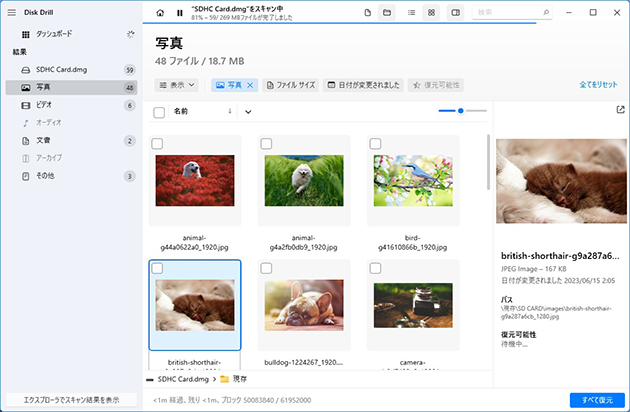
Task: Select the camera lens thumbnail
Action: pos(413,305)
